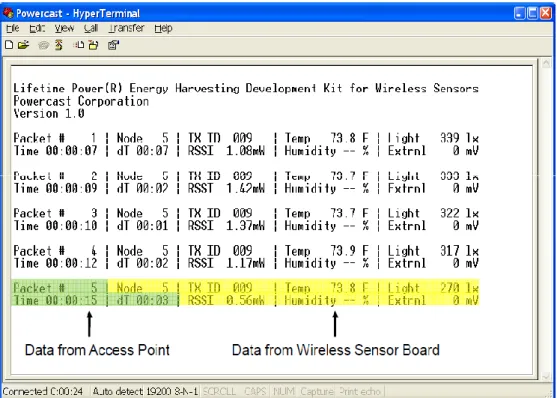Click 'Time 00:00:12' in the terminal
557x398 pixels.
(x=55, y=263)
